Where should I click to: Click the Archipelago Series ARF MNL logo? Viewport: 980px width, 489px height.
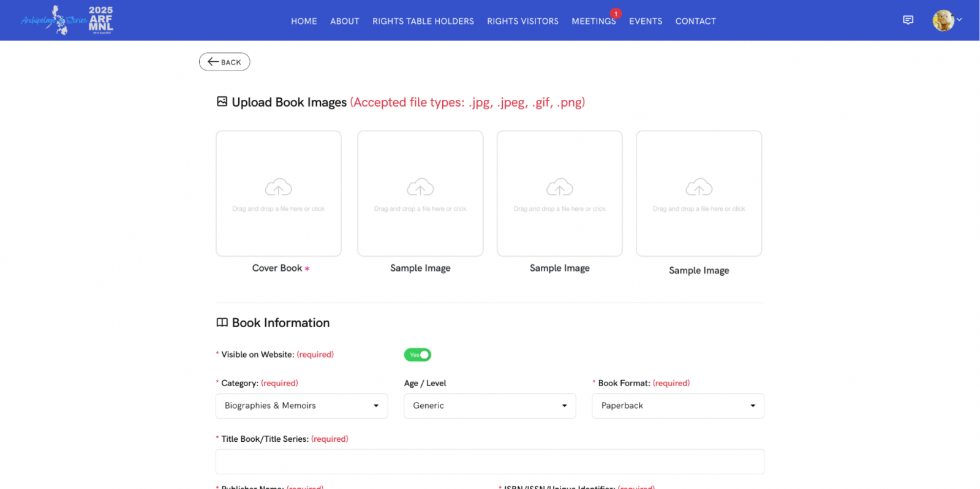click(67, 20)
